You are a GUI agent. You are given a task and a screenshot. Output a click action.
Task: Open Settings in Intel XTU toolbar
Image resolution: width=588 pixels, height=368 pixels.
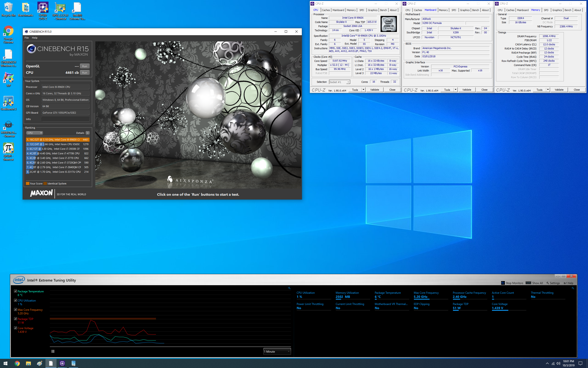553,283
